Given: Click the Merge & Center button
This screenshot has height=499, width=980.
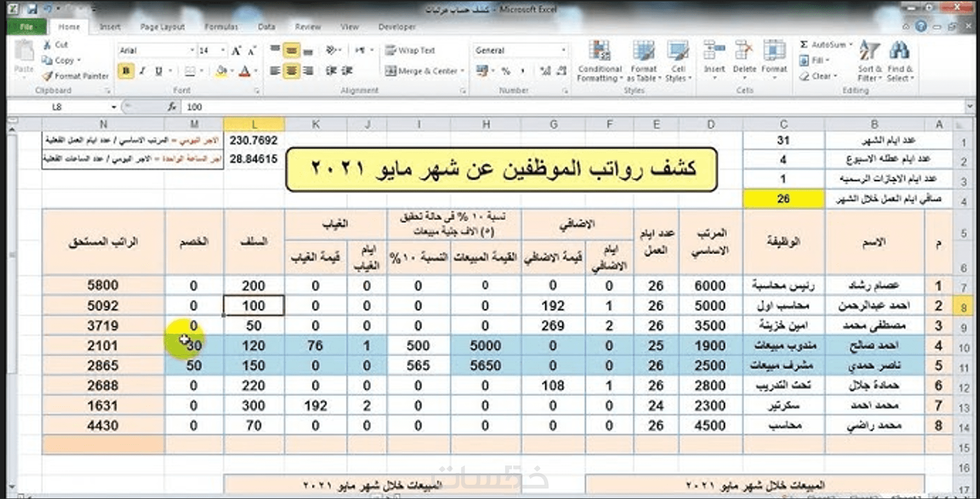Looking at the screenshot, I should point(421,71).
